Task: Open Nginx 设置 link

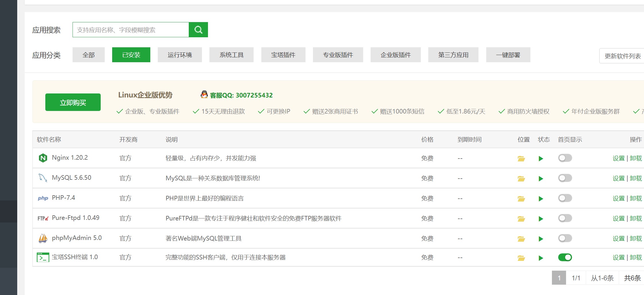Action: pyautogui.click(x=618, y=158)
